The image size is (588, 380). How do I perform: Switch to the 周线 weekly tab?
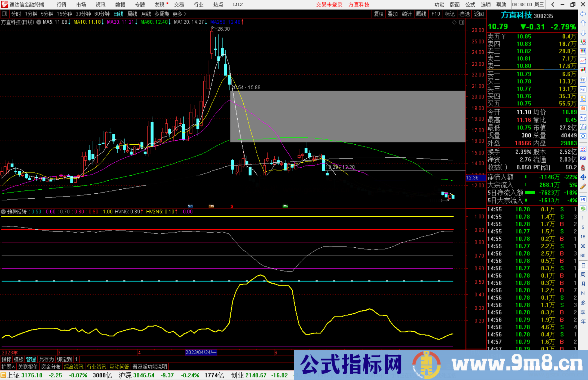click(132, 14)
